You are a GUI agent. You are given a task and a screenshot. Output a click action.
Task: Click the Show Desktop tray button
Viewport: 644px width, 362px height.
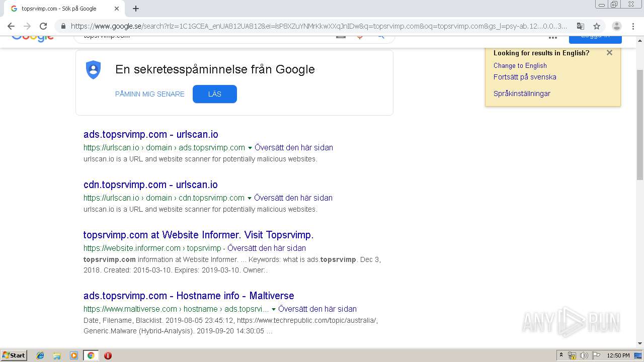coord(639,355)
